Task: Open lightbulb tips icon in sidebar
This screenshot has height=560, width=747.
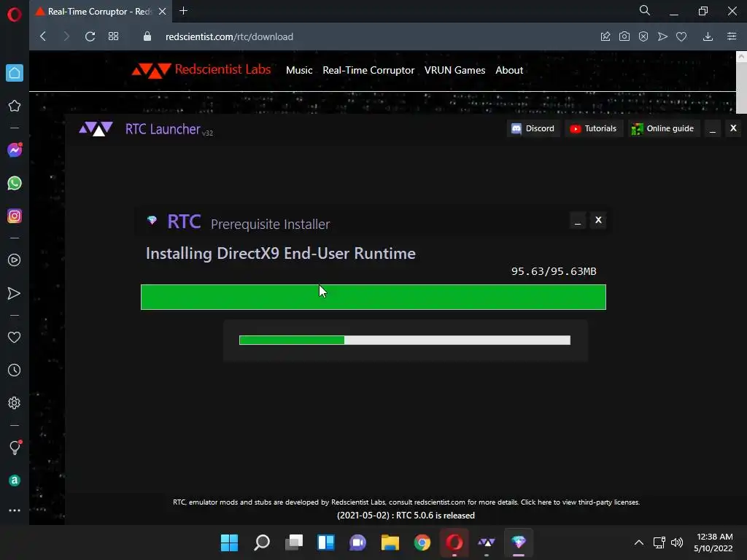Action: point(15,447)
